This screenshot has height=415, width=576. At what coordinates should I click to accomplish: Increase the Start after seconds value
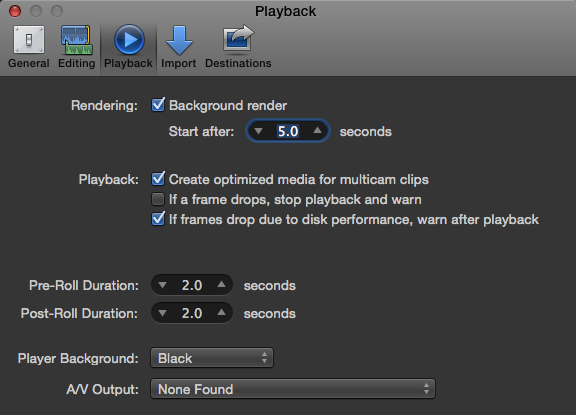[317, 130]
